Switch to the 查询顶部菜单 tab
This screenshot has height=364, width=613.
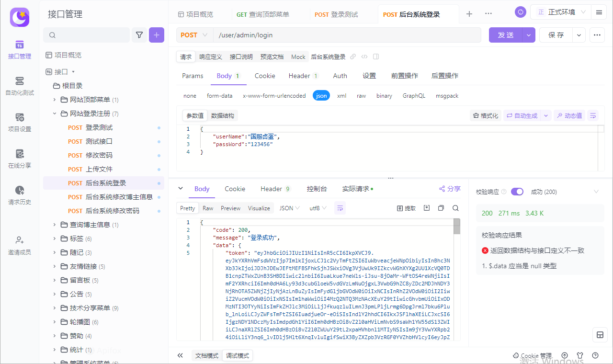[263, 14]
